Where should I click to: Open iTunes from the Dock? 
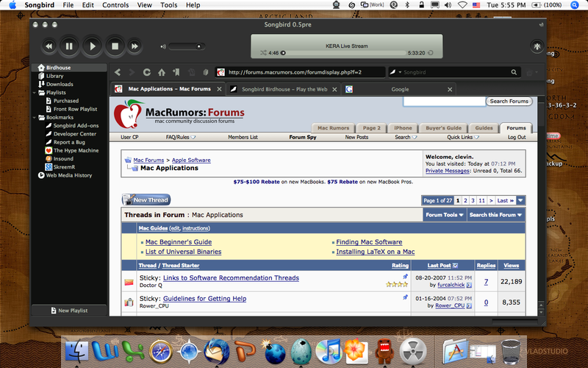(x=328, y=351)
